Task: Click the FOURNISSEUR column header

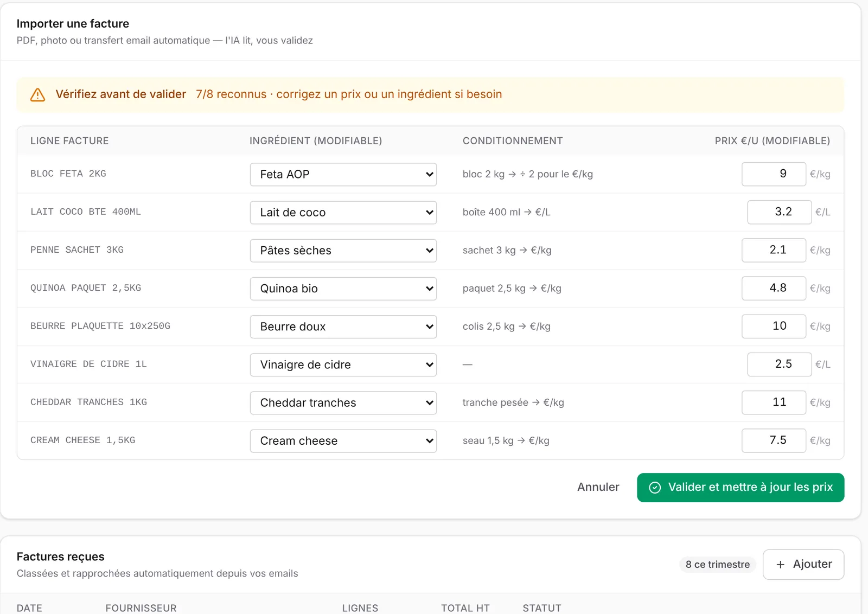Action: point(141,608)
